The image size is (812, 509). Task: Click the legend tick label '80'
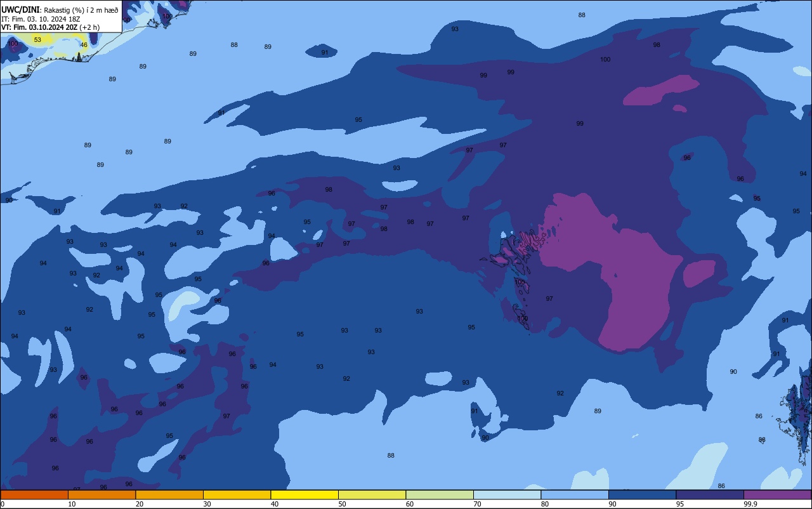(x=544, y=504)
